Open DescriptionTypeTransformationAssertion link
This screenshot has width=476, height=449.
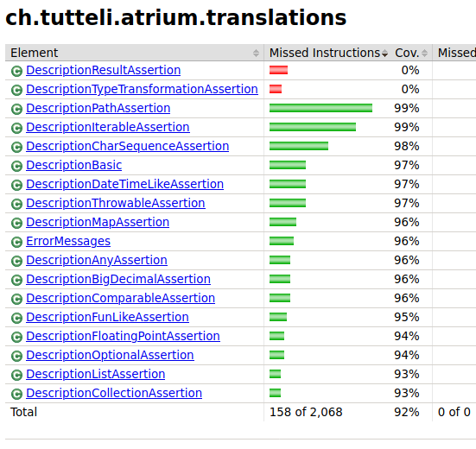pyautogui.click(x=142, y=89)
